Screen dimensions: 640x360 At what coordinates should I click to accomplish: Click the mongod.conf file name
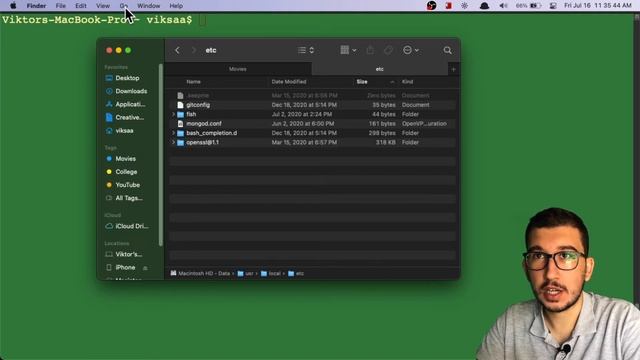tap(204, 124)
